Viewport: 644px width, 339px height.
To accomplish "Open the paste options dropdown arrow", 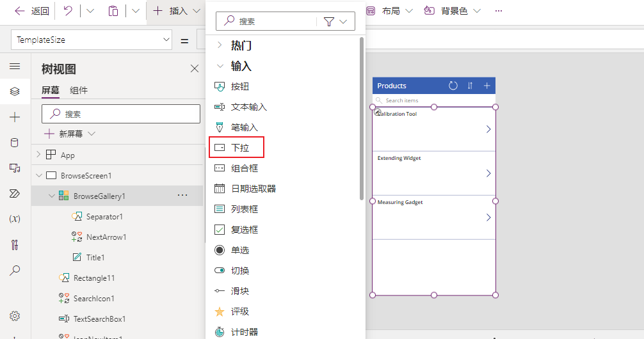I will [136, 11].
